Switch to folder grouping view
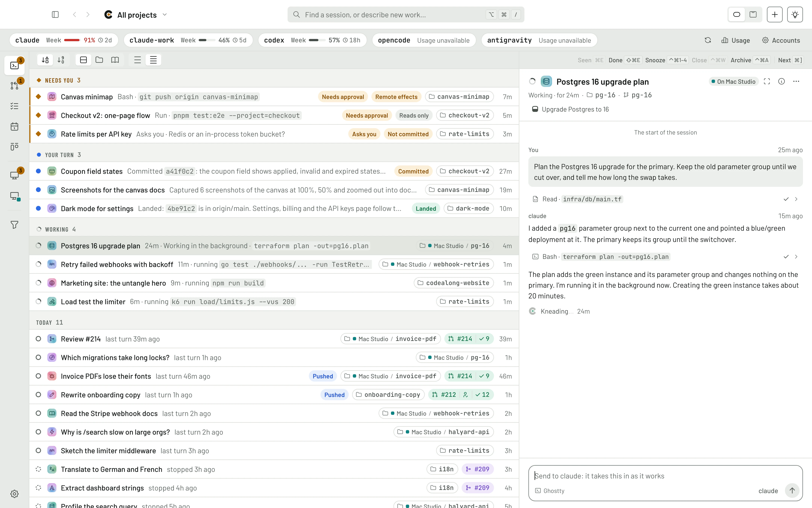 99,60
